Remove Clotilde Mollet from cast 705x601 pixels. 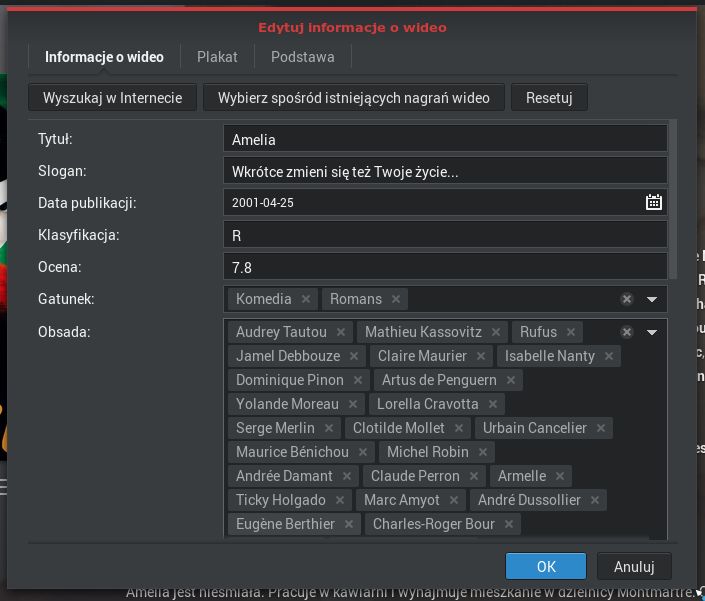(x=459, y=428)
